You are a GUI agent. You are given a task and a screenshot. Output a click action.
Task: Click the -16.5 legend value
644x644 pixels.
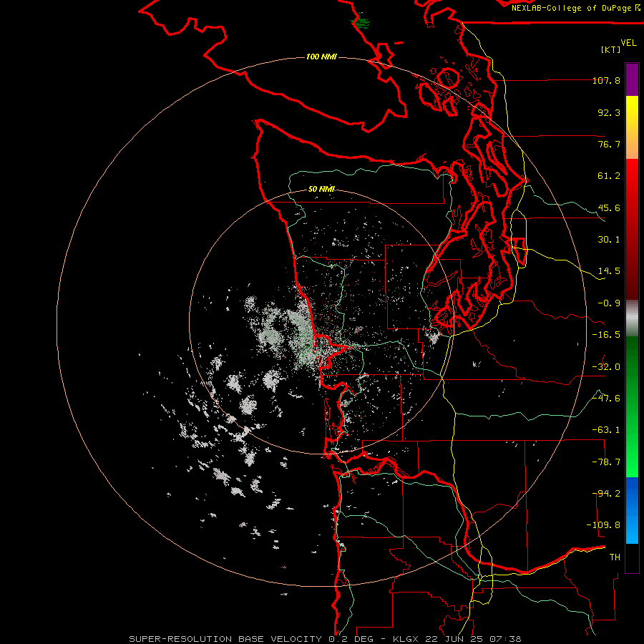tap(606, 335)
